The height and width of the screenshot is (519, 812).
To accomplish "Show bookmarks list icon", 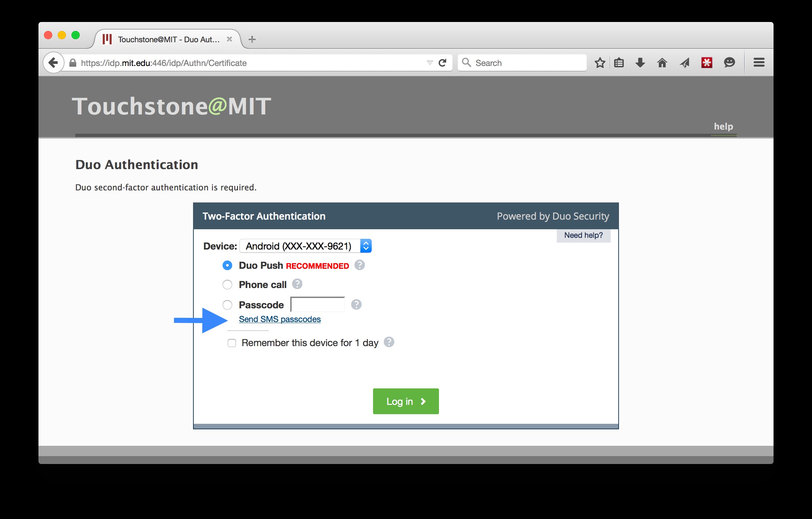I will point(619,63).
